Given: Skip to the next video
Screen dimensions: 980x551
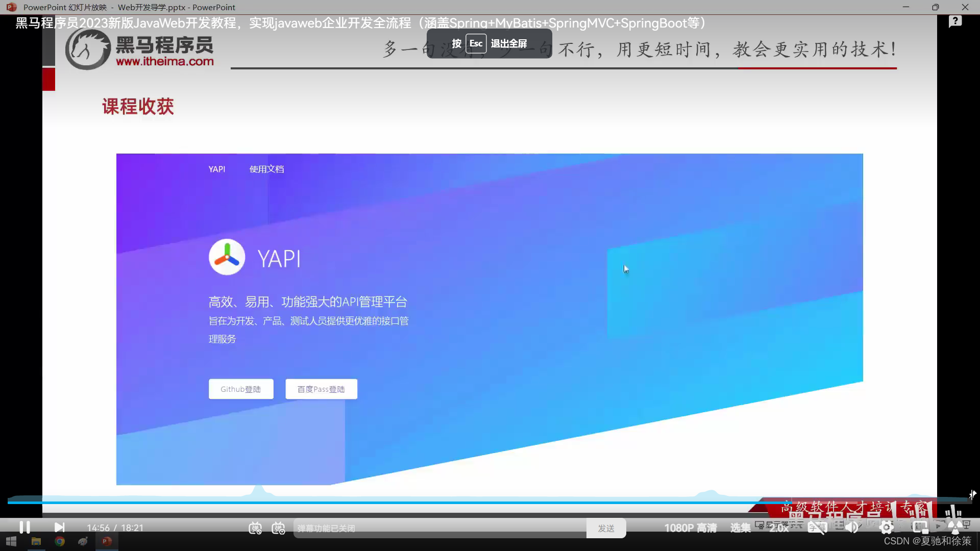Looking at the screenshot, I should pyautogui.click(x=59, y=527).
